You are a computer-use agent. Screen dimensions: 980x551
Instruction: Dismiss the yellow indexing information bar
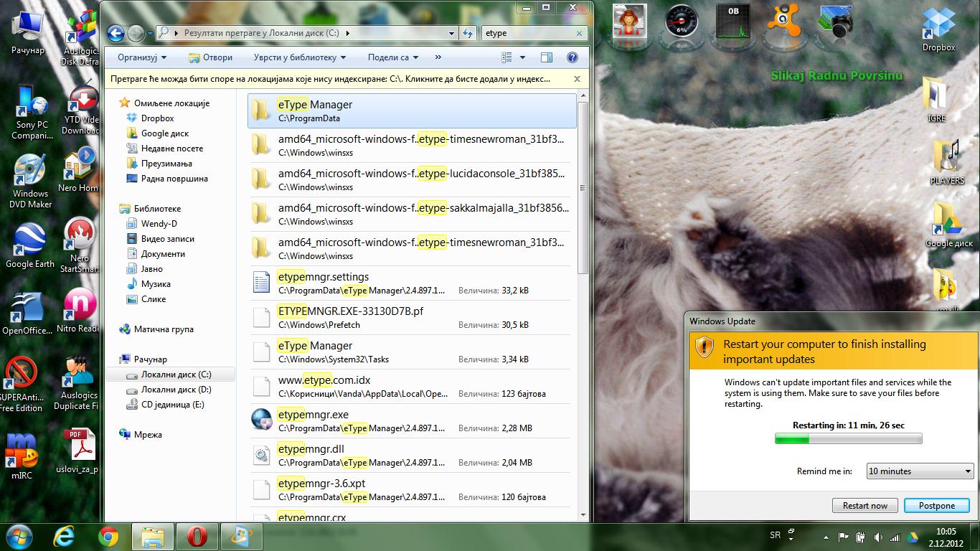point(577,79)
